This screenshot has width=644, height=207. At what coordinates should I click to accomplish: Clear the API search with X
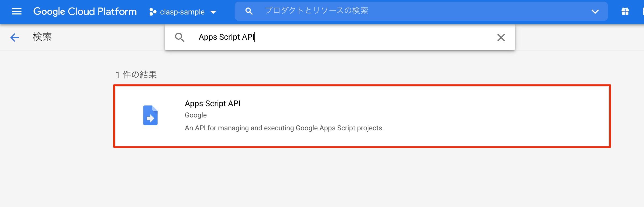[501, 38]
